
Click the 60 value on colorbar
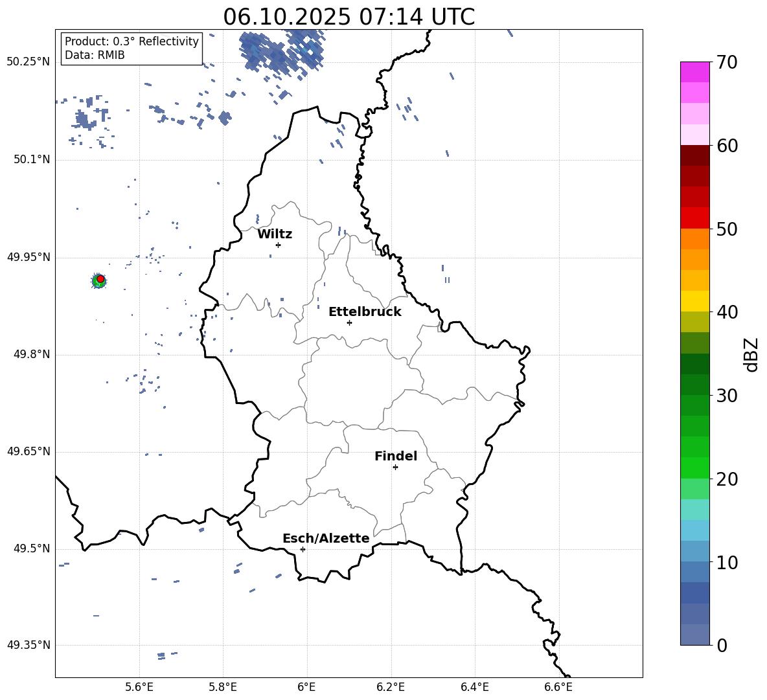coord(727,146)
